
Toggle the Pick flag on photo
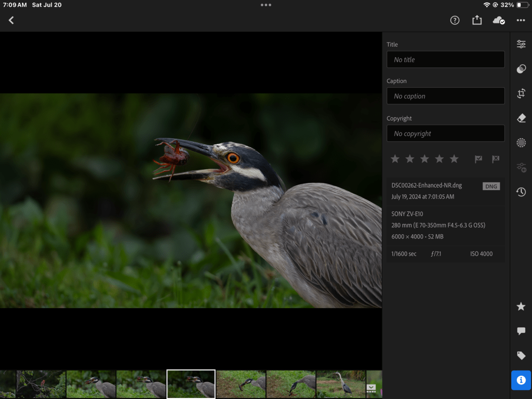[x=478, y=159]
